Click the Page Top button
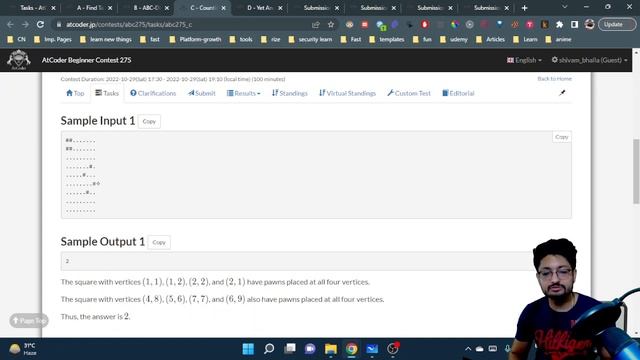 pyautogui.click(x=29, y=321)
